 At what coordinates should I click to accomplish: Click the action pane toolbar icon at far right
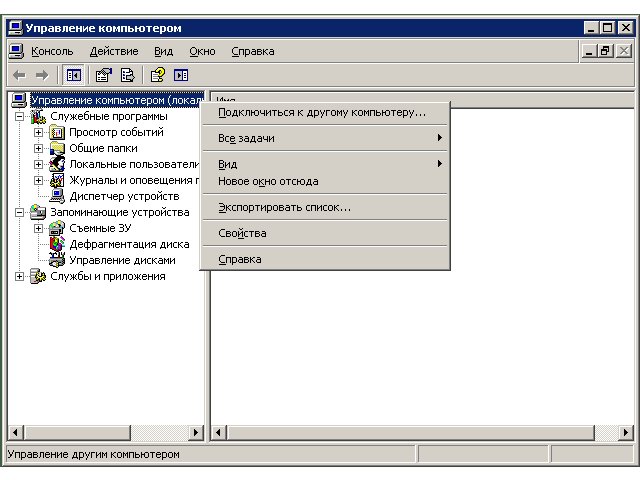181,75
